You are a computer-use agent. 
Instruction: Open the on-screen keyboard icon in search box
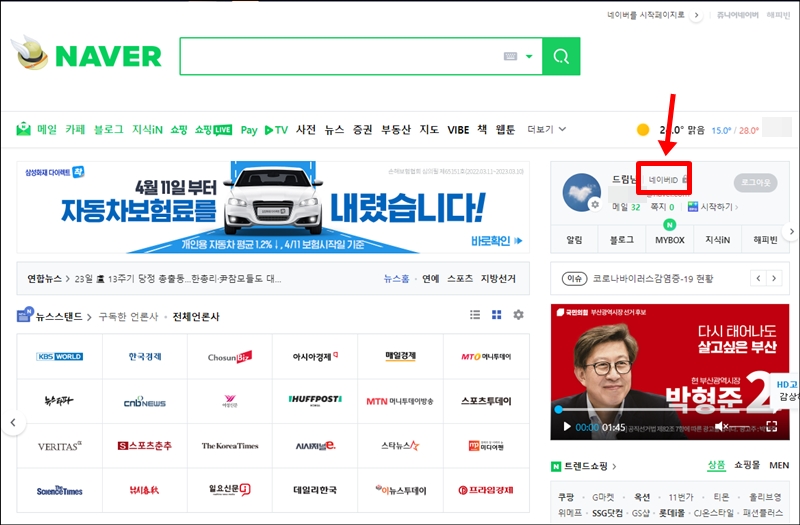pos(510,56)
